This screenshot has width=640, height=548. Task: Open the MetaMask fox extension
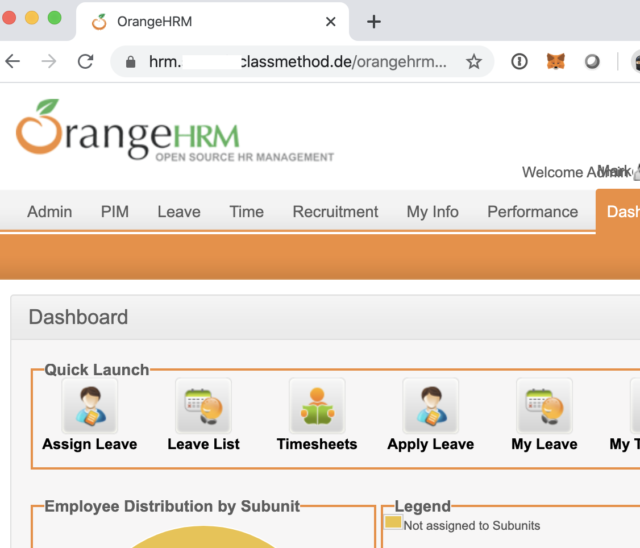[556, 62]
